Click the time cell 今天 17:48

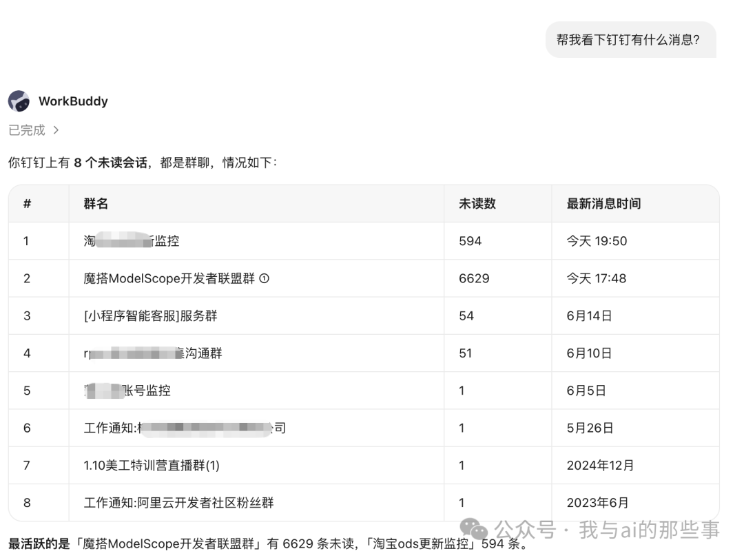(596, 278)
